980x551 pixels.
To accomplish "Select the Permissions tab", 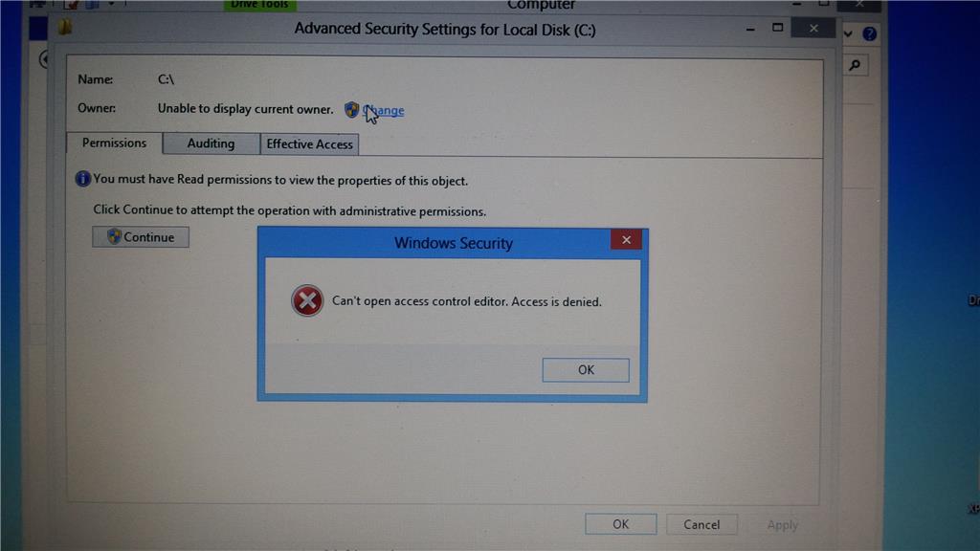I will coord(115,143).
